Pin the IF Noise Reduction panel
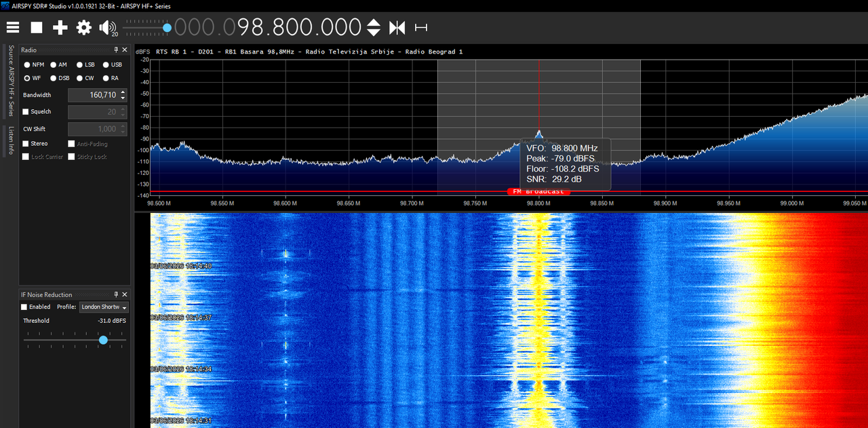 (x=116, y=294)
